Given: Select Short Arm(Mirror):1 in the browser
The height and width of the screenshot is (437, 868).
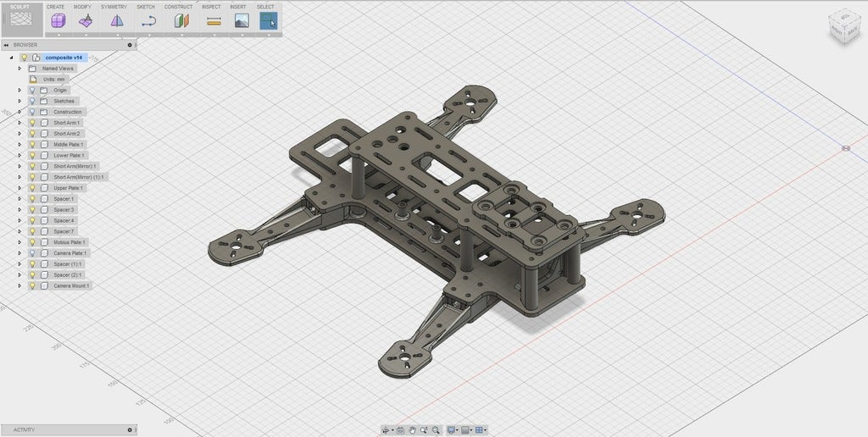Looking at the screenshot, I should [75, 167].
